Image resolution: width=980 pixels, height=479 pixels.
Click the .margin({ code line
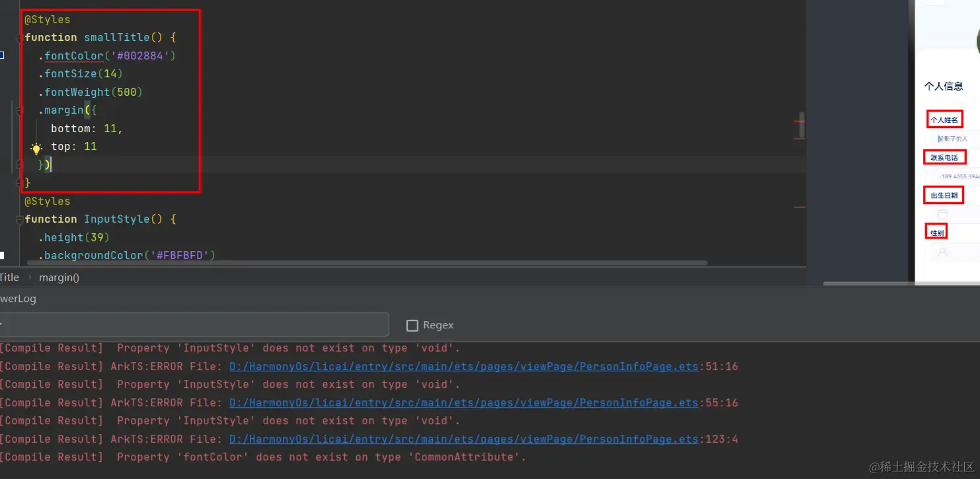point(67,110)
